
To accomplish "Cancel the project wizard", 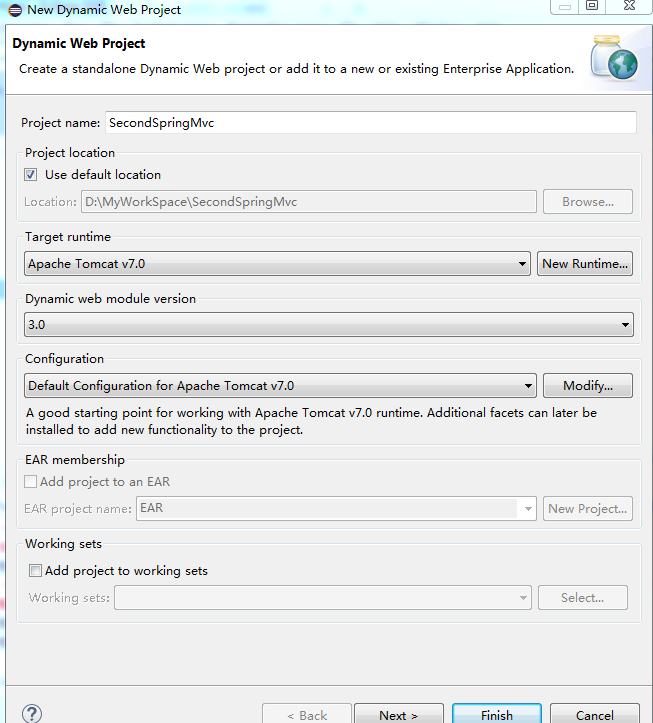I will click(x=595, y=714).
